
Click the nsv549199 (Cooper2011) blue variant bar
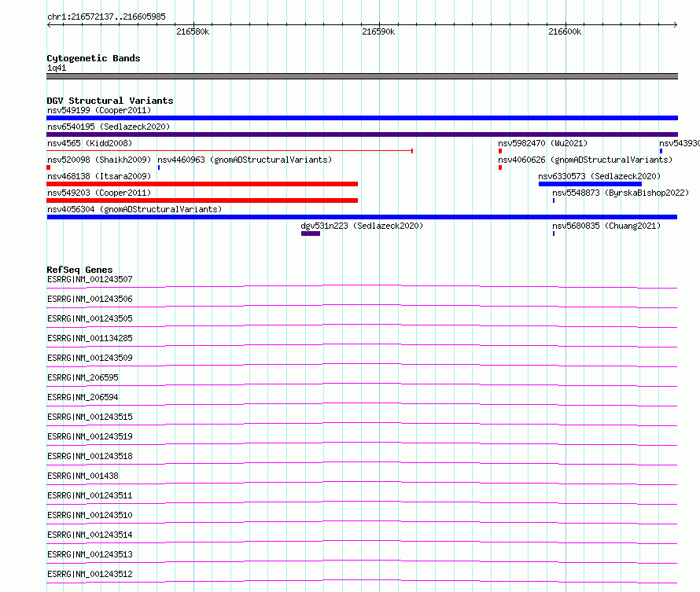(362, 118)
